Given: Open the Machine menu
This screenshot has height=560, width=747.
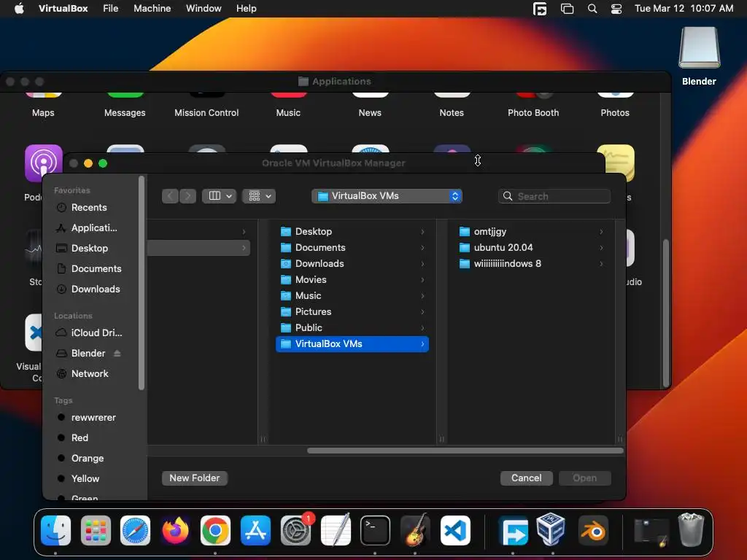Looking at the screenshot, I should pos(152,9).
